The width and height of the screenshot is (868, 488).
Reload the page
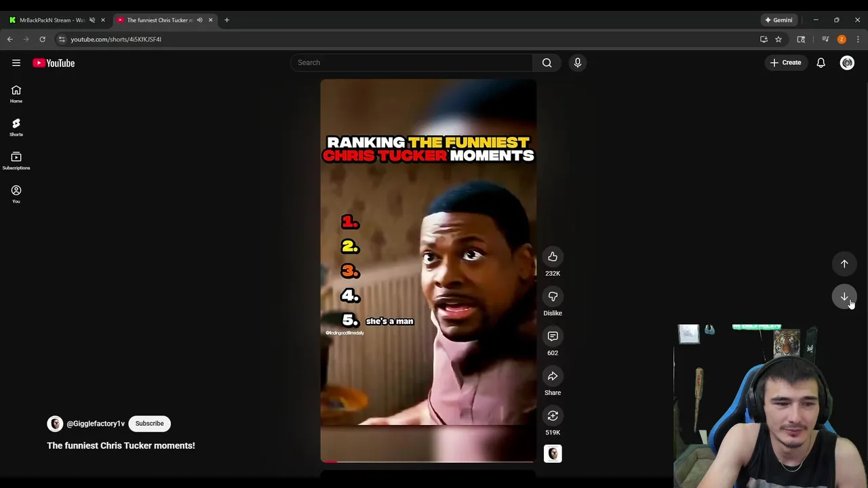pyautogui.click(x=42, y=39)
